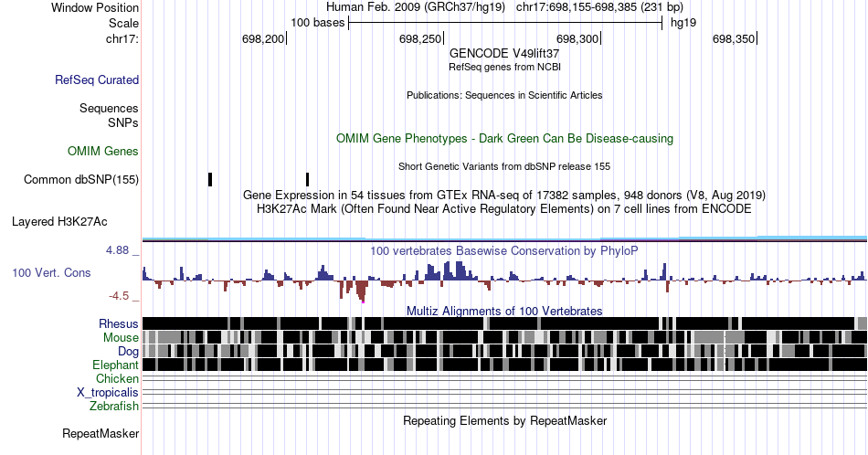Select the Dog alignment label
Image resolution: width=868 pixels, height=455 pixels.
[x=129, y=352]
